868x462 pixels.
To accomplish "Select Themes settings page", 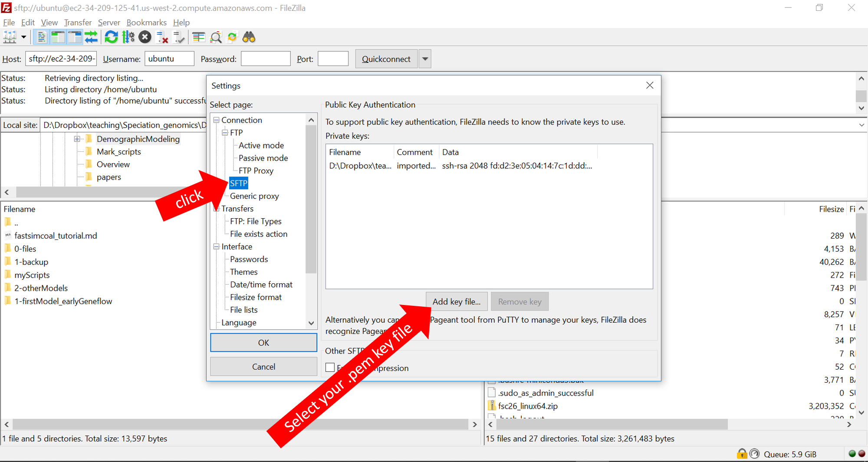I will tap(244, 272).
